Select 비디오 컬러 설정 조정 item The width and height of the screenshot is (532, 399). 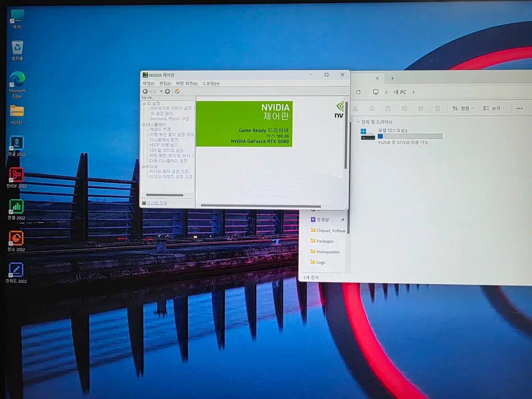point(169,171)
